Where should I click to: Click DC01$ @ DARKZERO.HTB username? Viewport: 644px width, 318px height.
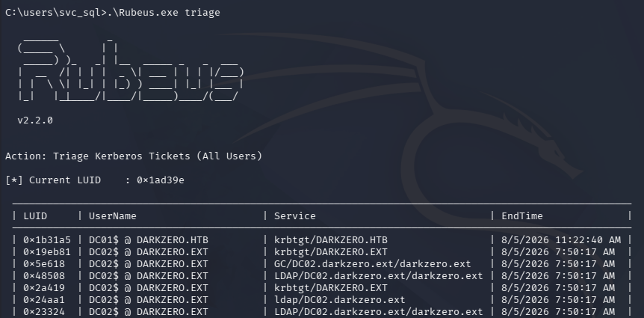click(148, 240)
